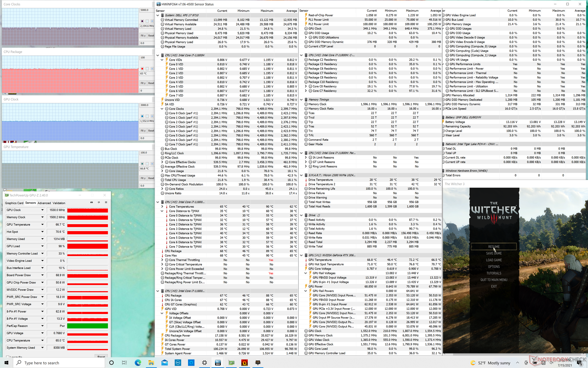Toggle the Log to file checkbox in GPU-Z
Viewport: 588px width, 368px height.
[x=7, y=357]
